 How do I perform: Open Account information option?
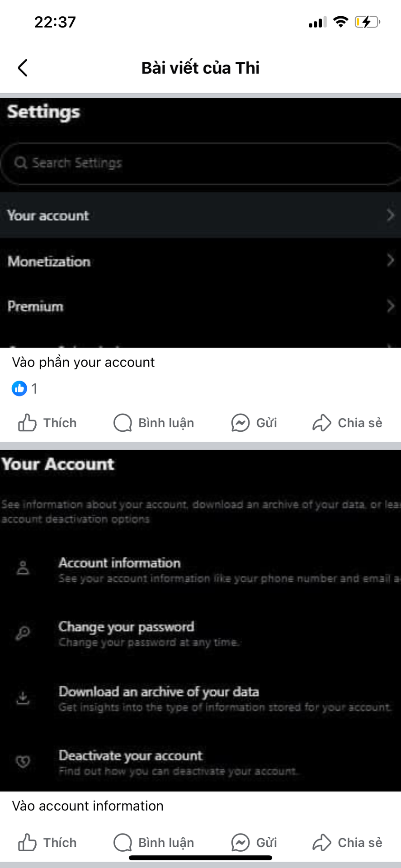pyautogui.click(x=120, y=563)
